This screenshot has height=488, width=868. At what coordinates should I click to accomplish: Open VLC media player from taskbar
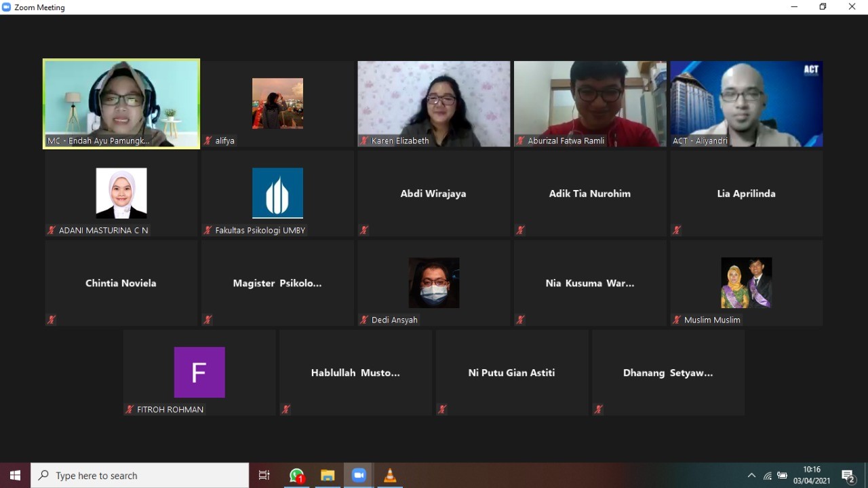pos(390,475)
